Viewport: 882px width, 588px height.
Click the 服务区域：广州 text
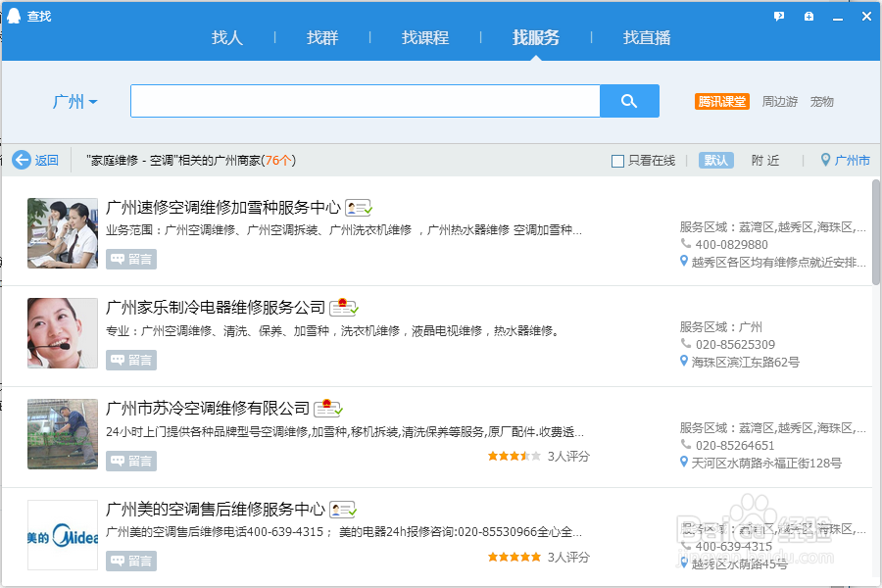(x=721, y=327)
